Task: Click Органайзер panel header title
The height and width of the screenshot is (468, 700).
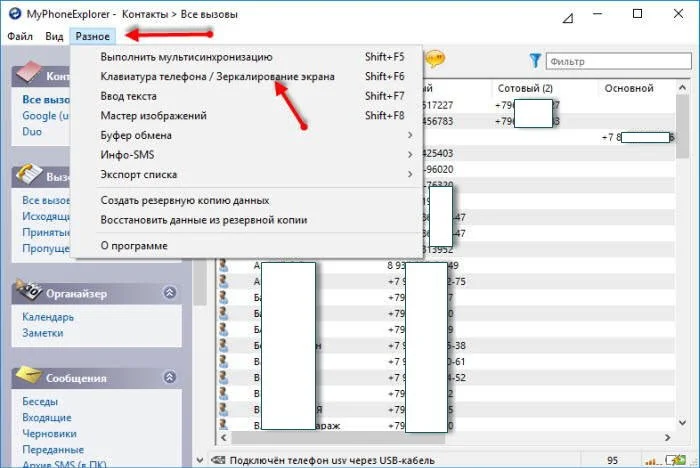Action: pyautogui.click(x=76, y=294)
